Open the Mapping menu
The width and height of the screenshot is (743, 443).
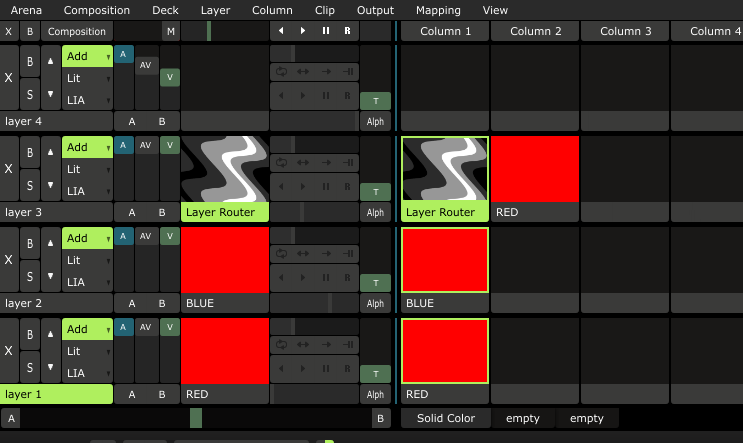pyautogui.click(x=438, y=10)
